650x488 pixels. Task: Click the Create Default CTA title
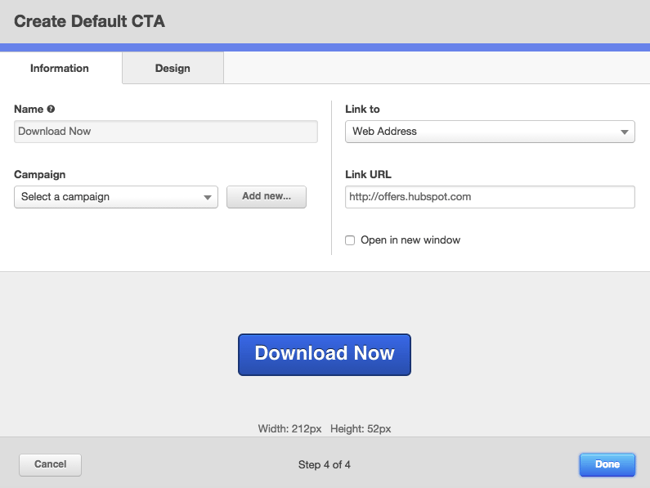pos(89,21)
